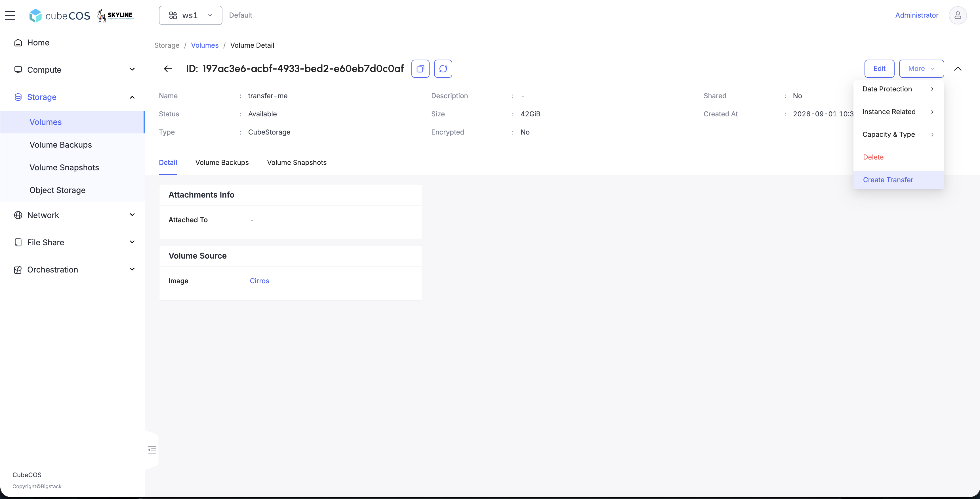The width and height of the screenshot is (980, 499).
Task: Click the CubeStorage type value
Action: tap(269, 132)
